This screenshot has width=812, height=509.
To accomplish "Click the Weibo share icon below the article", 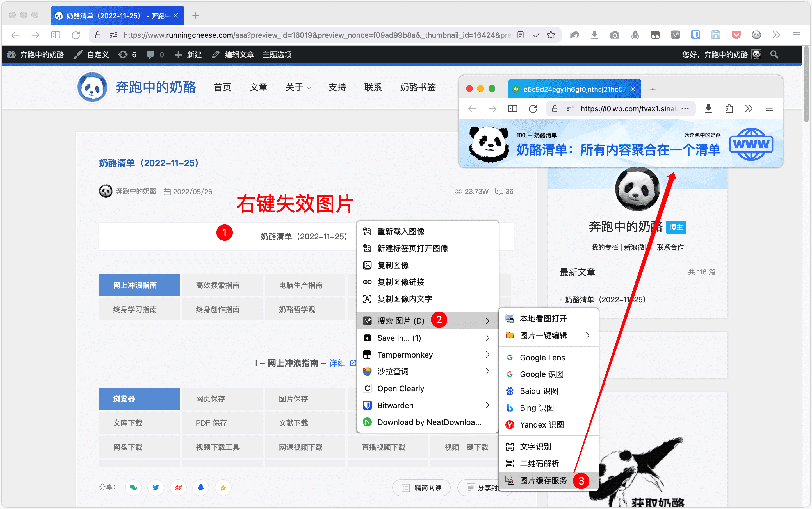I will 178,487.
